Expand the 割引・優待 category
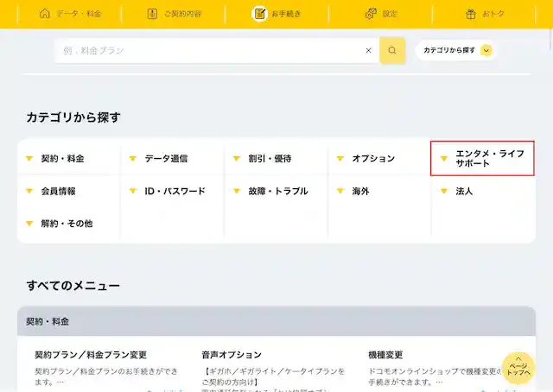 pos(276,159)
